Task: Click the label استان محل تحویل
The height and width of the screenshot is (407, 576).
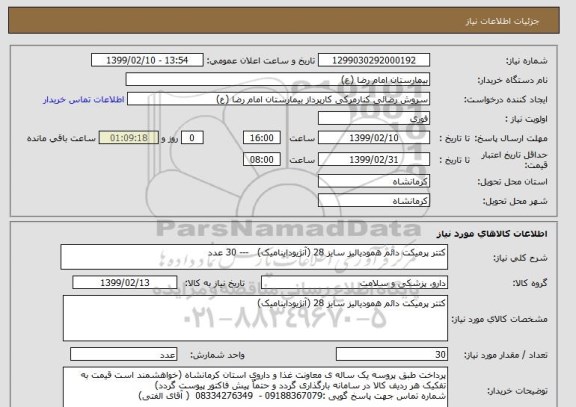Action: click(512, 182)
